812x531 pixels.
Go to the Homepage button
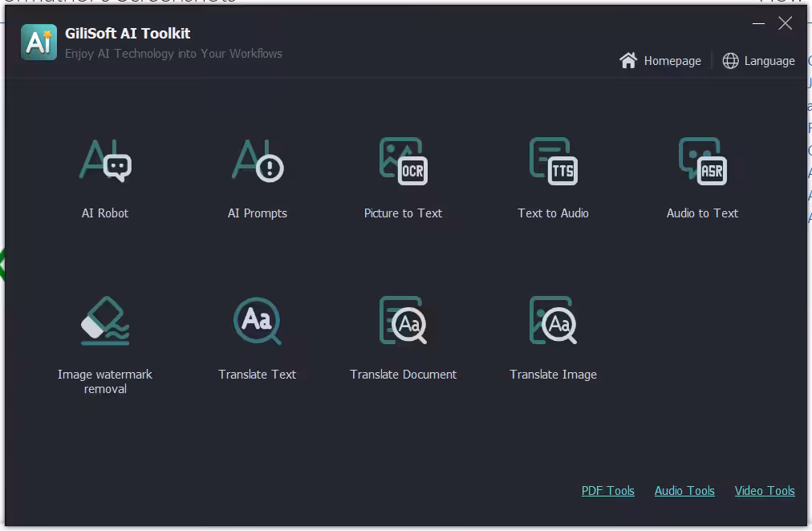[x=661, y=61]
